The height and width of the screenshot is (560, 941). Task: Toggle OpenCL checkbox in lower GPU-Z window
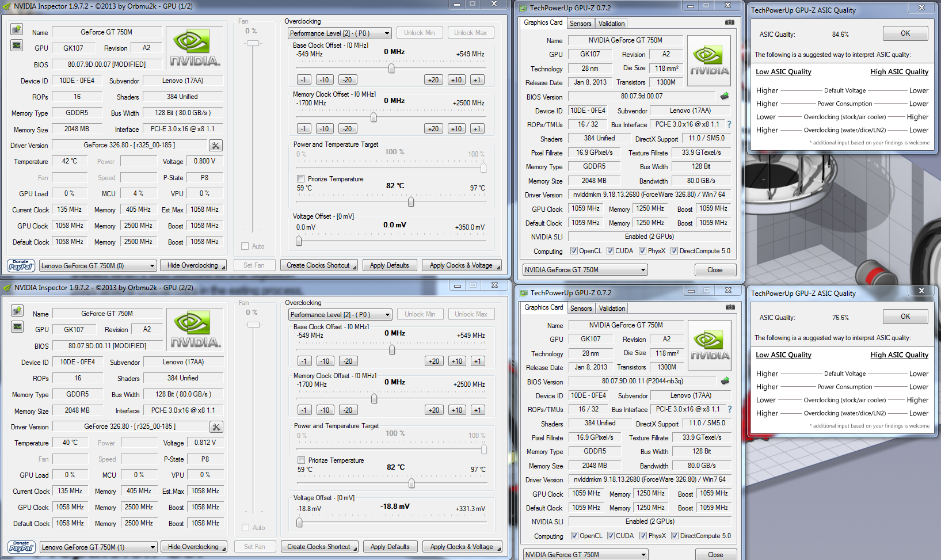click(x=574, y=536)
